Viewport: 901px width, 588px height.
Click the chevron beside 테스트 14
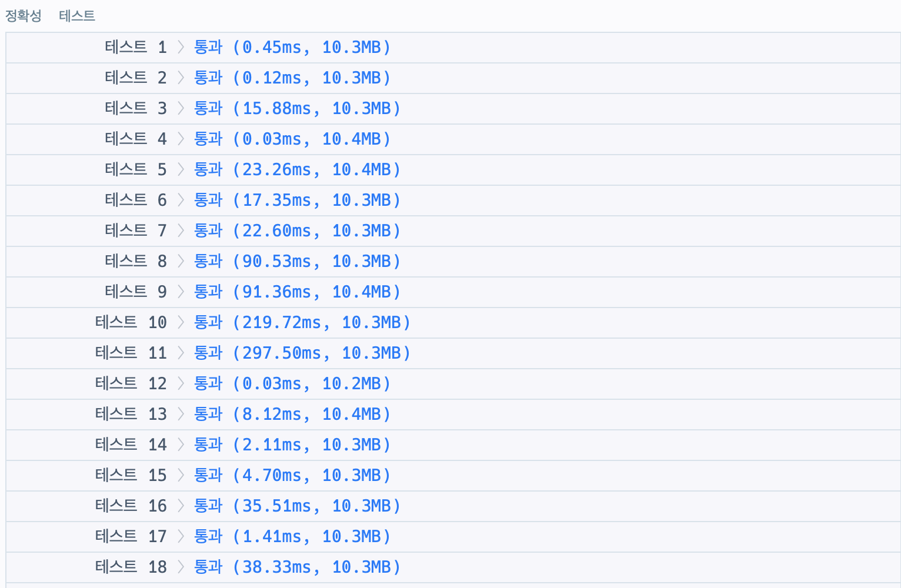(181, 445)
